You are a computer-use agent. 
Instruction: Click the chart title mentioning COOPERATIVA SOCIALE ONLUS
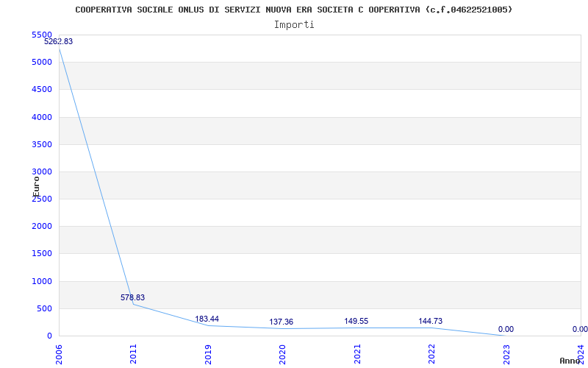pos(293,10)
